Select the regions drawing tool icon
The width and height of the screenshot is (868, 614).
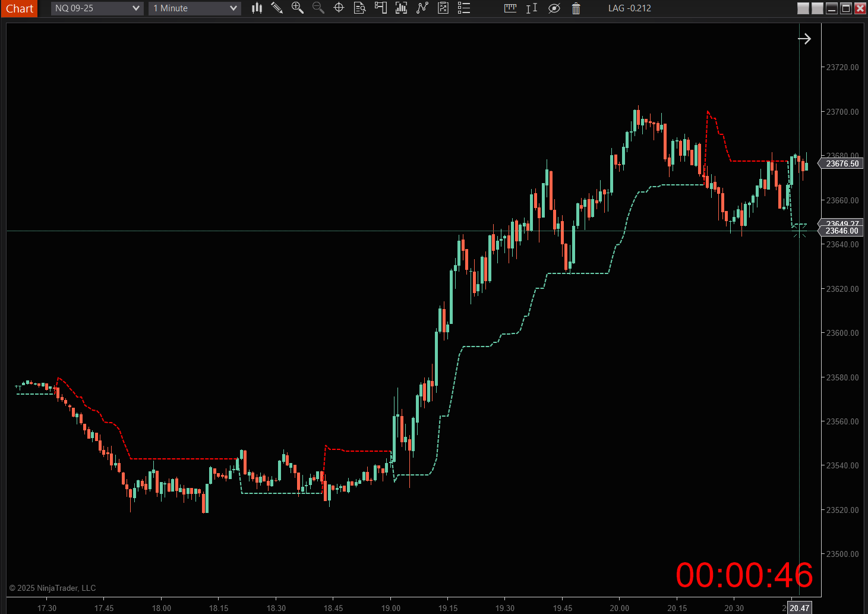point(381,8)
